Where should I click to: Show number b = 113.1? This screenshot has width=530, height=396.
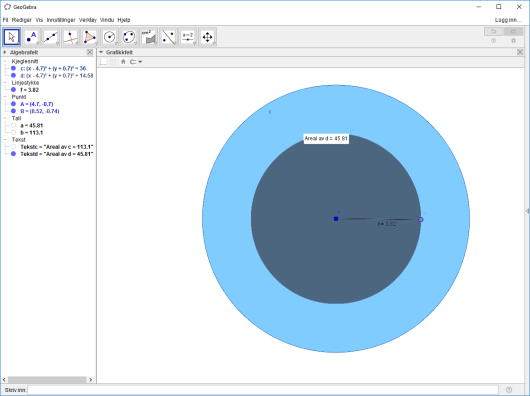[13, 132]
